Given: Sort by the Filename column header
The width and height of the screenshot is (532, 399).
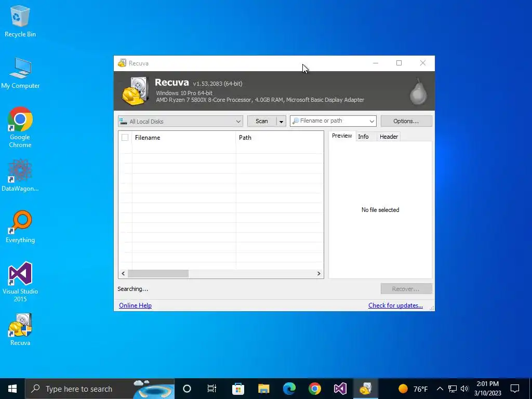Looking at the screenshot, I should [x=183, y=137].
